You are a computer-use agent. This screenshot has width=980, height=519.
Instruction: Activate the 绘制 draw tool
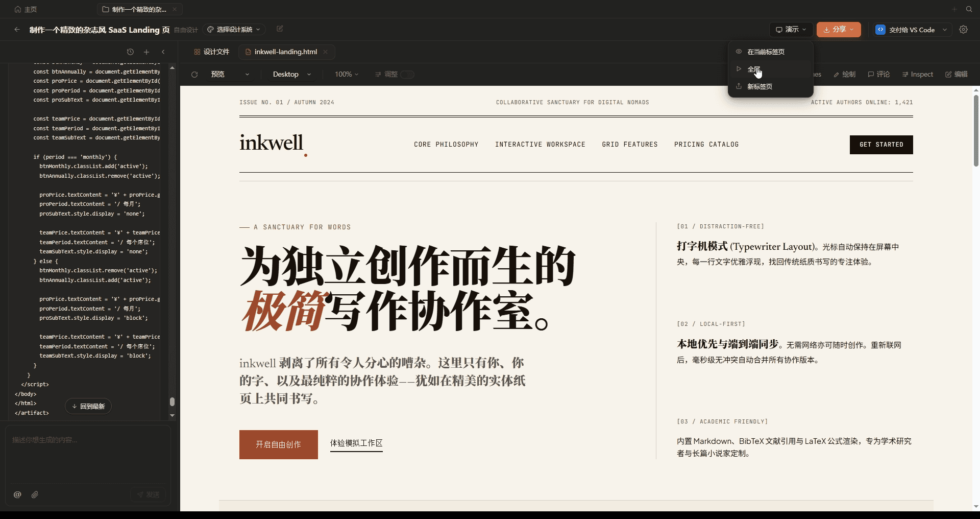click(844, 75)
